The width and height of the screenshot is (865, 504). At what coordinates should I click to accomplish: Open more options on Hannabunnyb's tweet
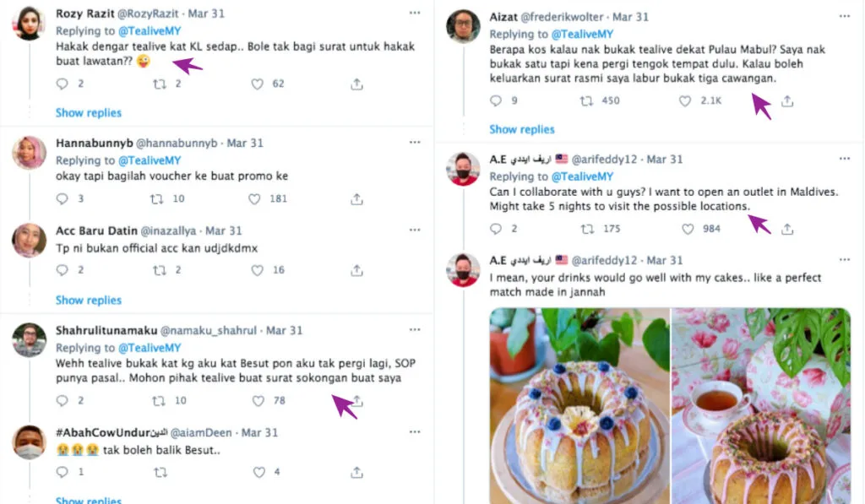point(414,143)
